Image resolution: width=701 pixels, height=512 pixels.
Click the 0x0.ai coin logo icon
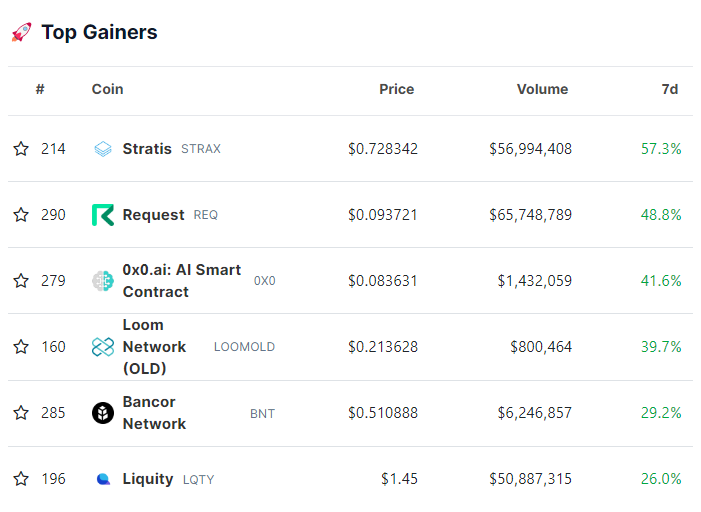[103, 281]
